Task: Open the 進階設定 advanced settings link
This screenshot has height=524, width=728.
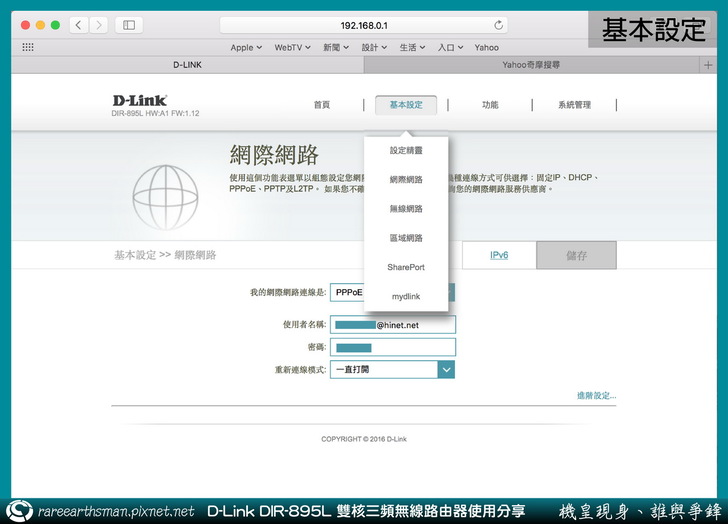Action: tap(596, 396)
